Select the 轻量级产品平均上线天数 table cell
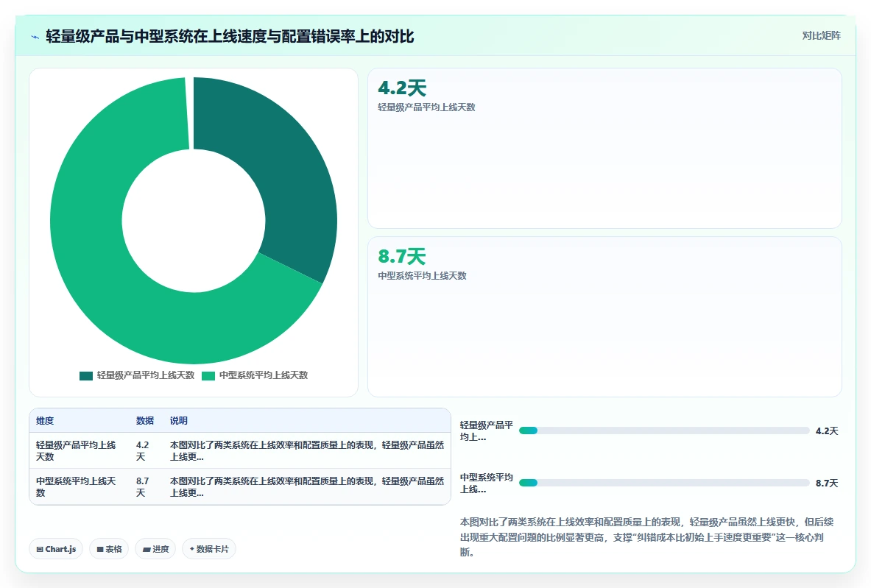 [x=80, y=451]
